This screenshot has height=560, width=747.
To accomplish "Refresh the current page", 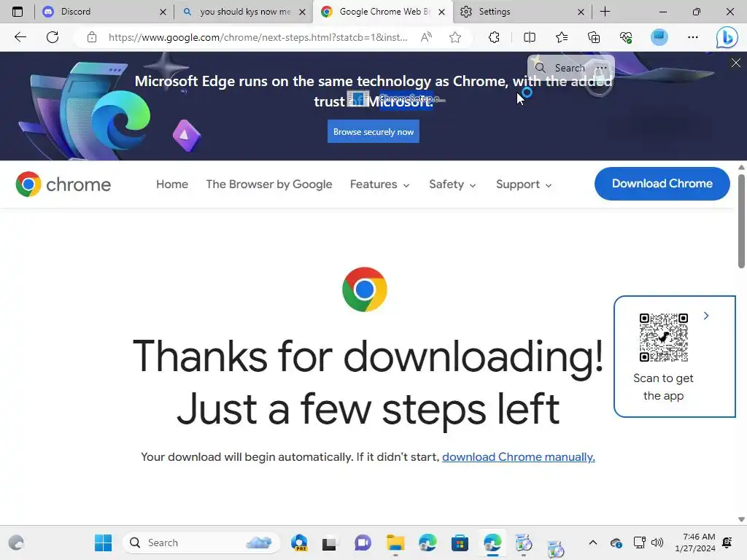I will 53,37.
